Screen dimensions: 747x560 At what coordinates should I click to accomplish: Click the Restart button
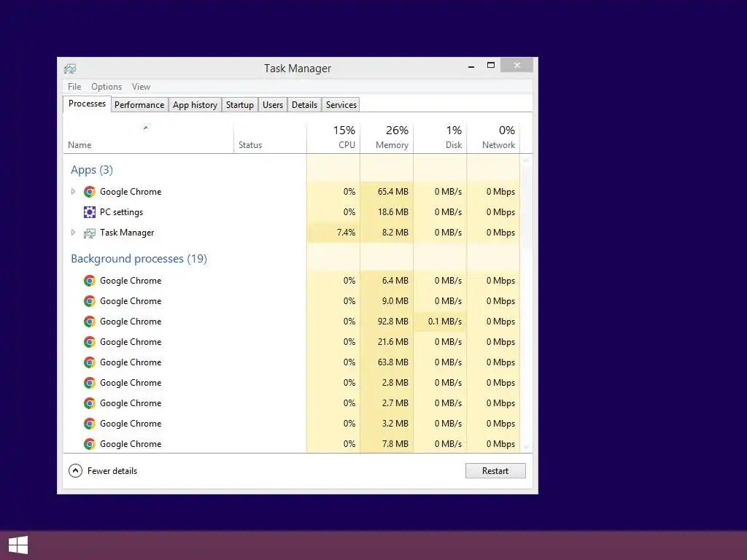pos(495,471)
